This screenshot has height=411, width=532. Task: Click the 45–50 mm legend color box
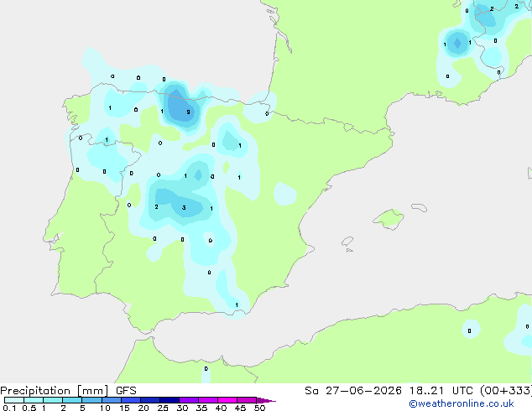coord(247,400)
